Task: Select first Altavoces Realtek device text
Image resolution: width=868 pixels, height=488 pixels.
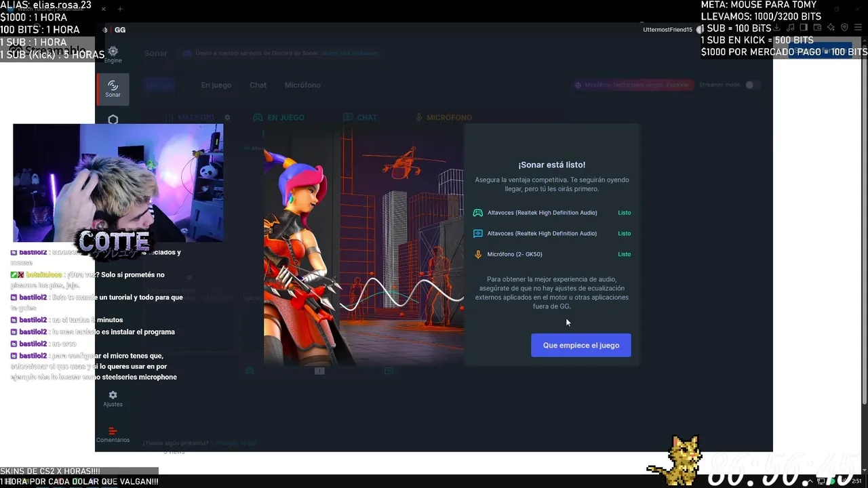Action: coord(542,213)
